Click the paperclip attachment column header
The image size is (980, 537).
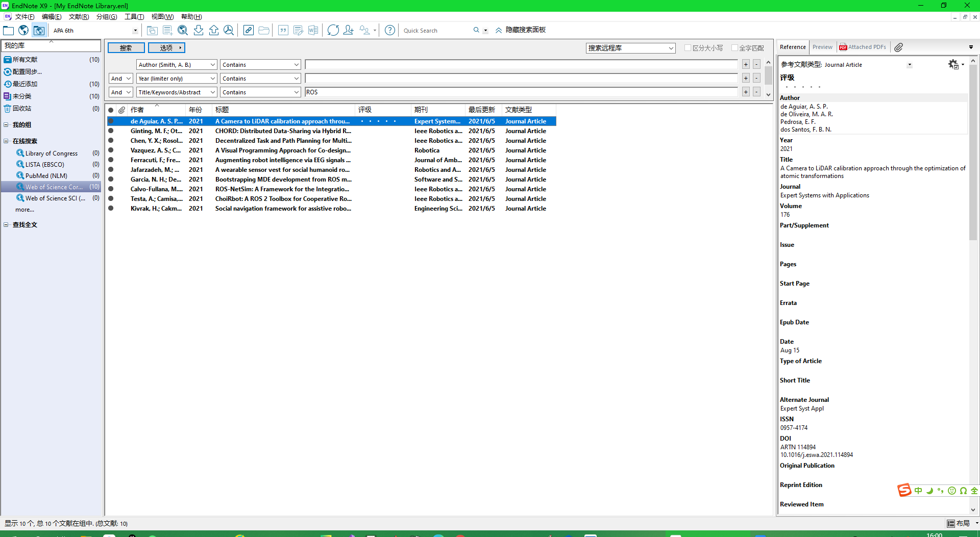point(122,110)
